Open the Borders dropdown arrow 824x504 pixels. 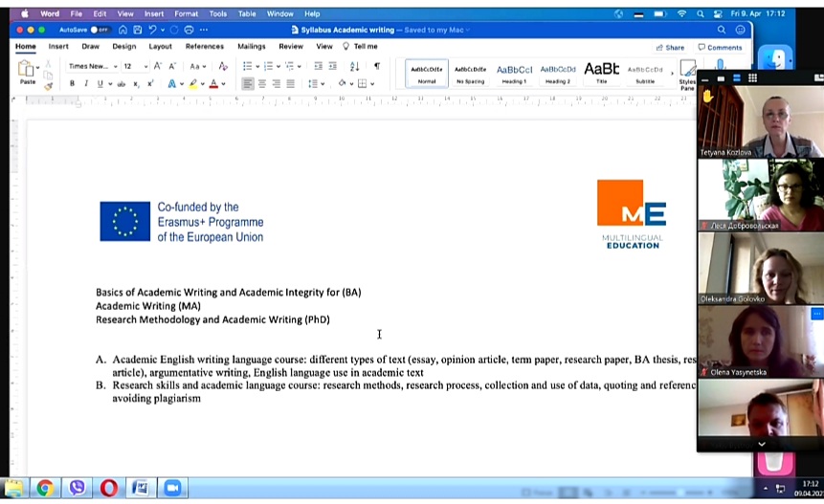(372, 84)
